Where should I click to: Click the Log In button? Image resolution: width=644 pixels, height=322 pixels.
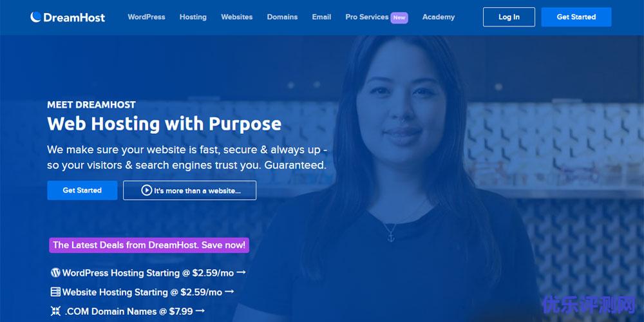[x=509, y=17]
